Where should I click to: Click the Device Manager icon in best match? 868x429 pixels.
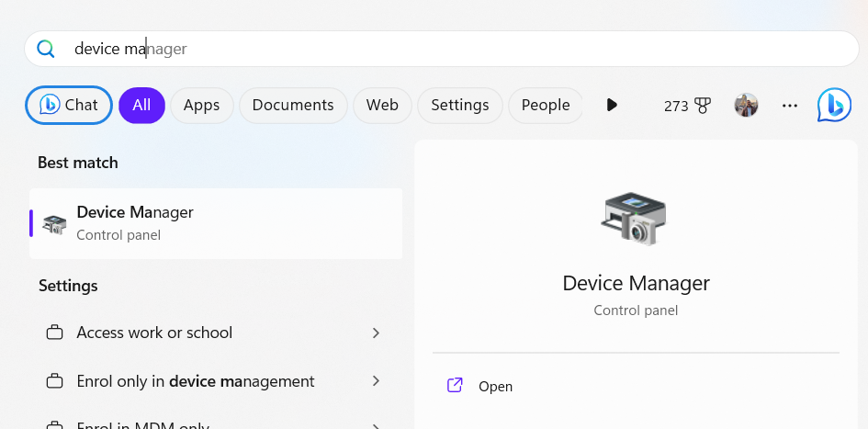pyautogui.click(x=54, y=224)
